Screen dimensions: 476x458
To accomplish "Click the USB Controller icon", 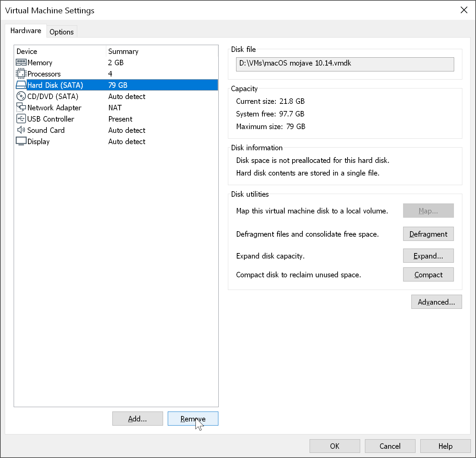I will 21,119.
